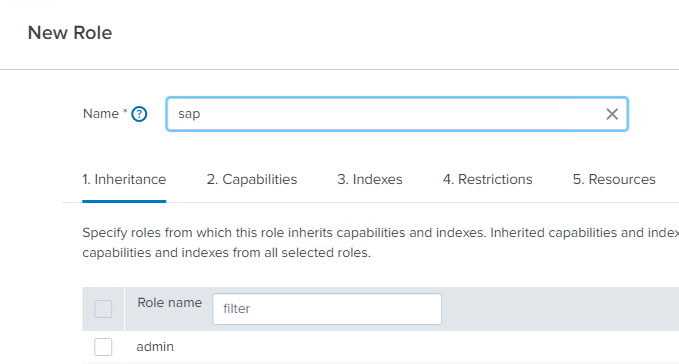This screenshot has width=679, height=364.
Task: Clear the role name with the X icon
Action: pos(612,114)
